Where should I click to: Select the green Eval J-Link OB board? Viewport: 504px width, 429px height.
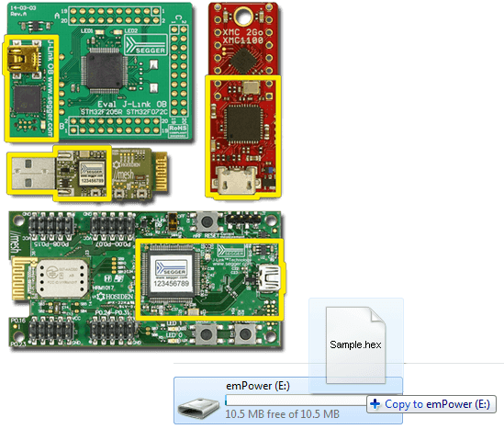point(100,71)
